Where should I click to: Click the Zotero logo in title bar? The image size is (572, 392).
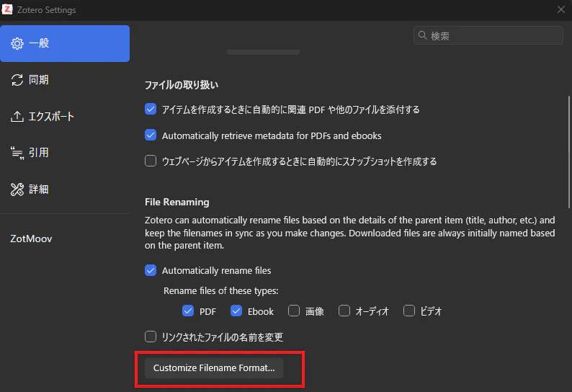pyautogui.click(x=7, y=9)
